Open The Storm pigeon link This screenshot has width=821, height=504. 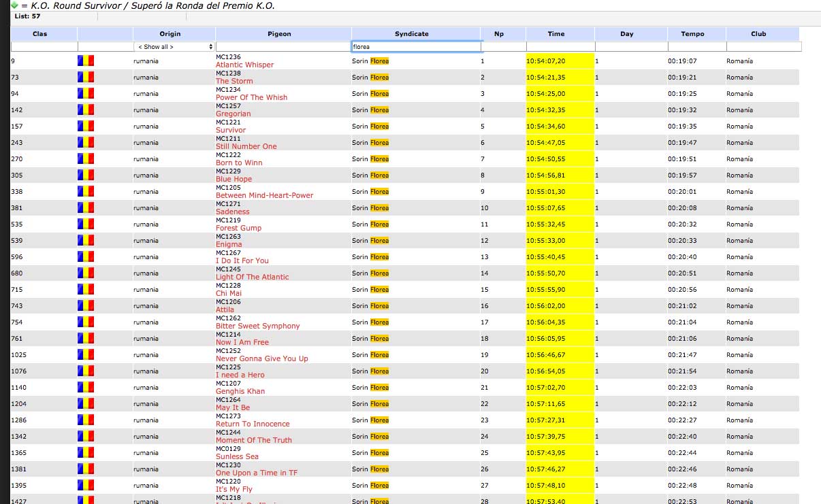(x=234, y=81)
